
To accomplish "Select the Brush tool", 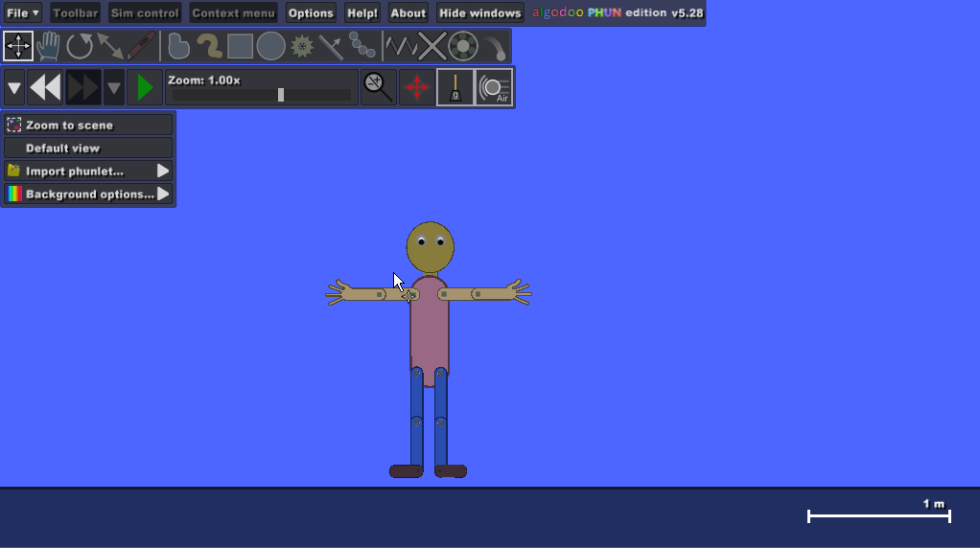I will [x=209, y=46].
